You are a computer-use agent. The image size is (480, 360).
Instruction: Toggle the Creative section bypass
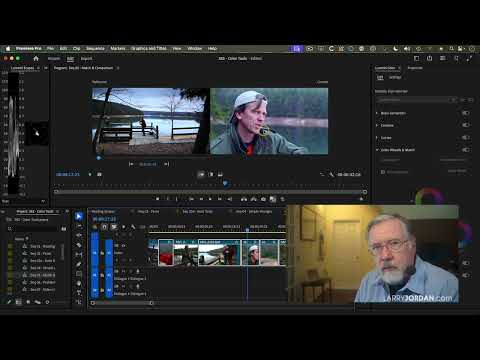pyautogui.click(x=466, y=125)
